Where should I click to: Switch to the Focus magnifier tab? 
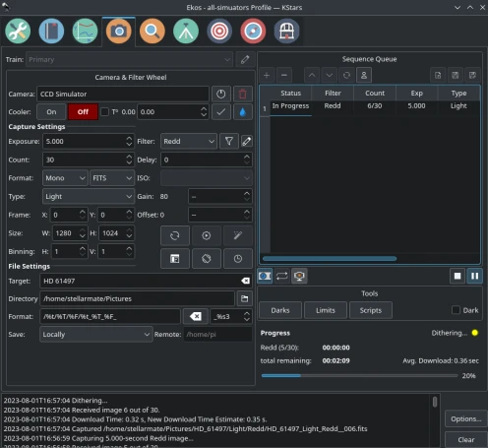(152, 32)
